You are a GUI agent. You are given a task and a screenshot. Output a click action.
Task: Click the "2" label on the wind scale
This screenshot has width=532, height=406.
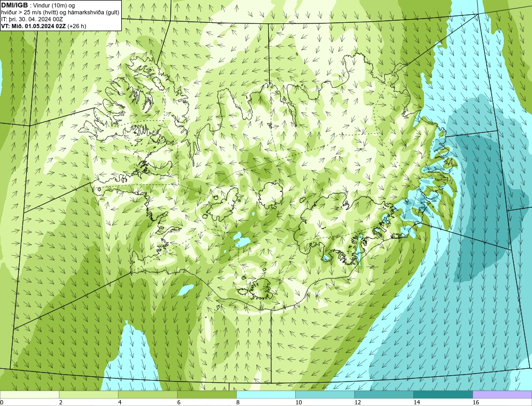[61, 402]
